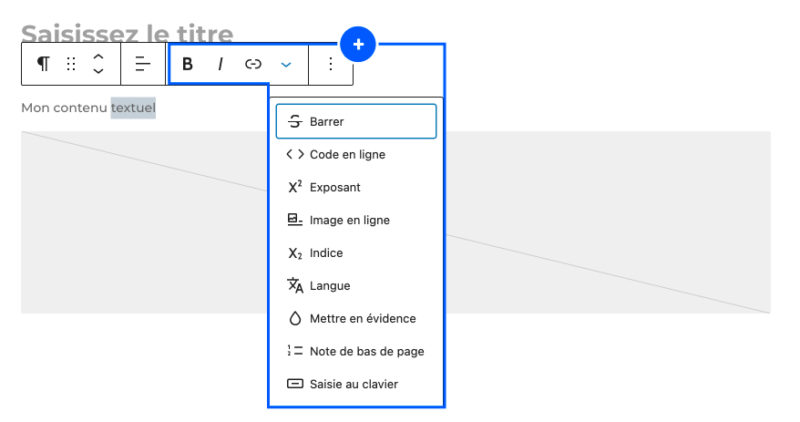Move block down with the arrow

click(x=98, y=71)
